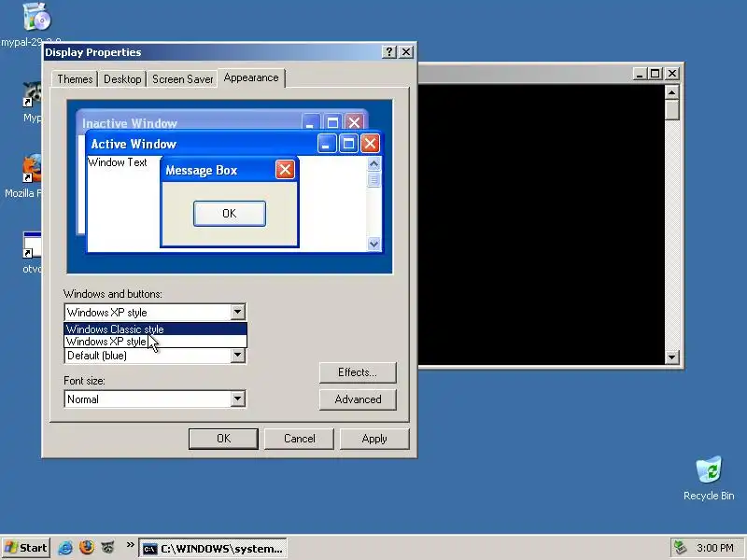Open the mypal installer desktop icon
This screenshot has width=747, height=560.
(36, 17)
